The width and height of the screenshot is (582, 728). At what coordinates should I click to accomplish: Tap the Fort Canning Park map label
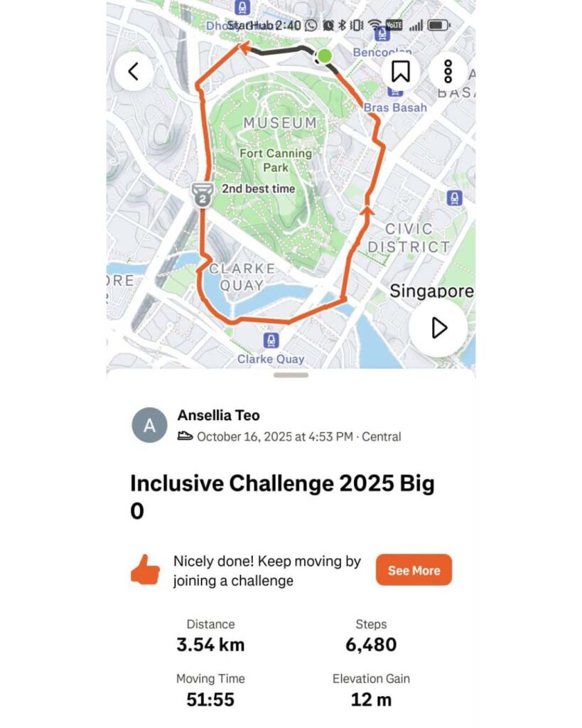276,160
